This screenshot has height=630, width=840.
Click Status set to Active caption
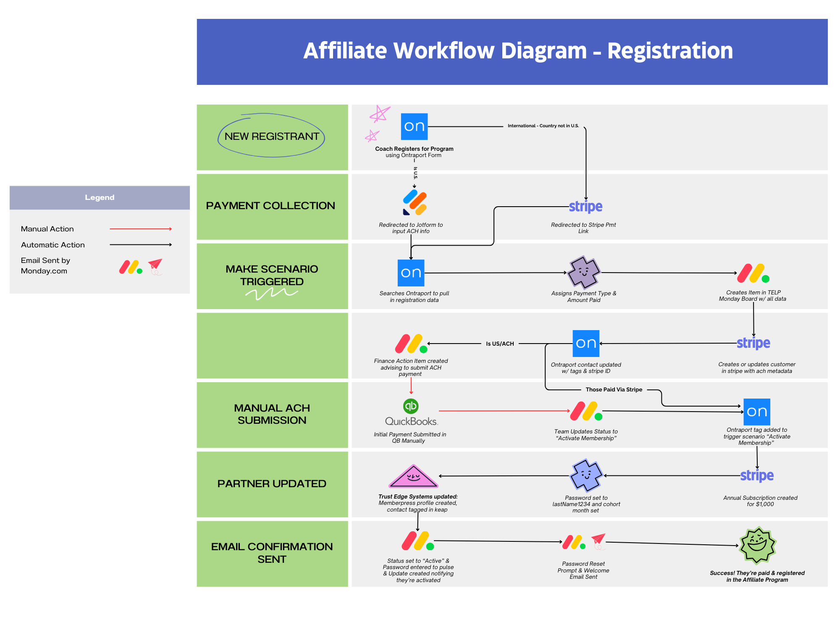(x=418, y=570)
